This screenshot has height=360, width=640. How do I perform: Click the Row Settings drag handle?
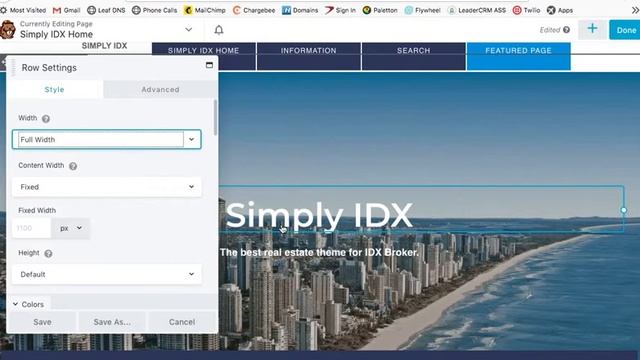tap(13, 67)
